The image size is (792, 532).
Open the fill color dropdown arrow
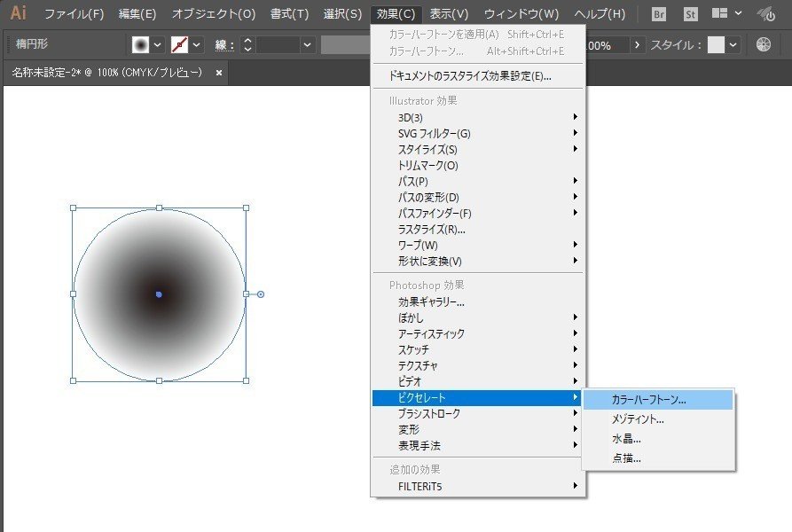pyautogui.click(x=158, y=43)
